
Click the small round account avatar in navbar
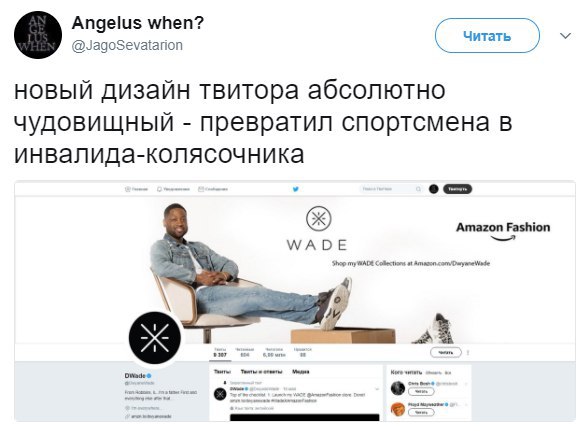[434, 189]
